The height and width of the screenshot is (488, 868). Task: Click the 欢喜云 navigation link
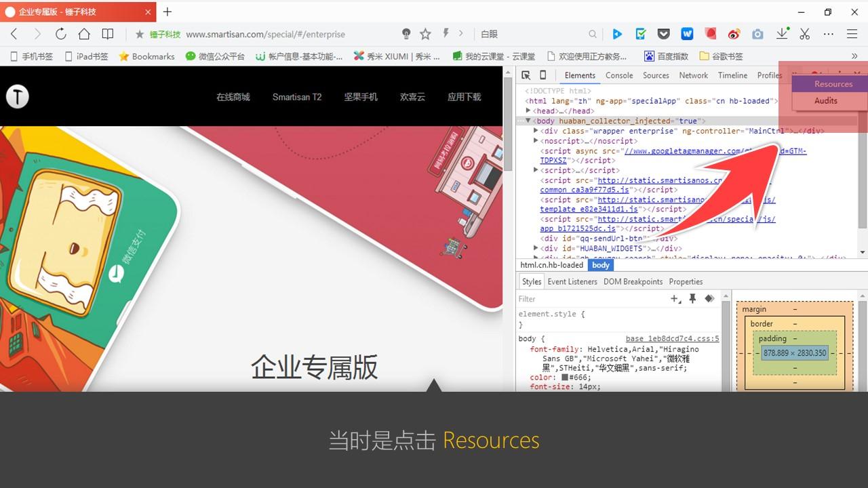point(412,97)
